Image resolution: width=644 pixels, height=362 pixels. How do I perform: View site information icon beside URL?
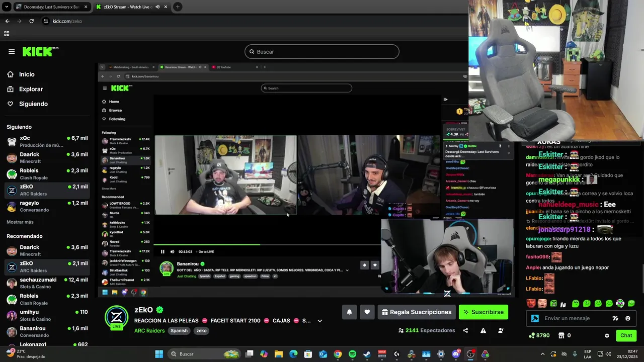coord(46,21)
